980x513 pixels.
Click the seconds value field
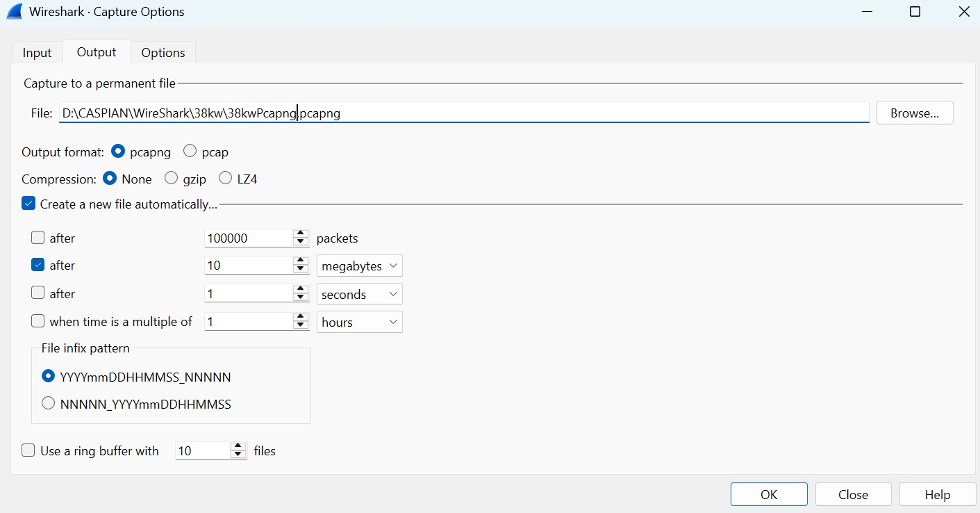click(x=249, y=293)
